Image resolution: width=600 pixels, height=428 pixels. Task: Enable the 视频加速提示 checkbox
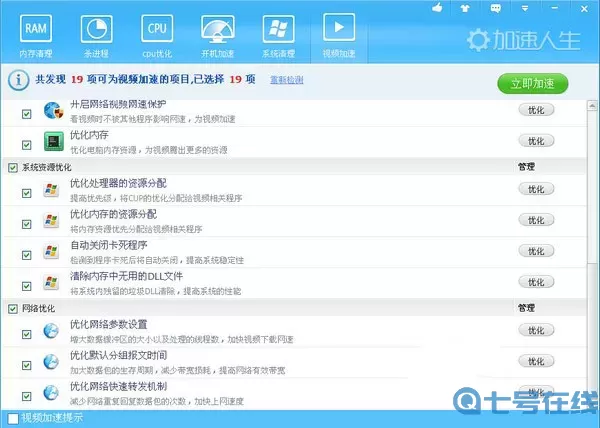pyautogui.click(x=12, y=417)
